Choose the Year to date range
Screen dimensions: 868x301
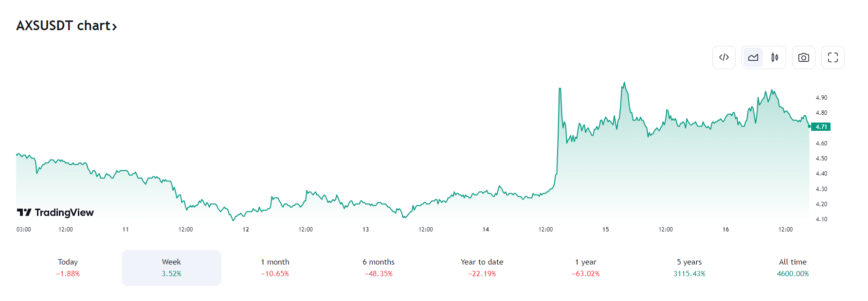[482, 267]
